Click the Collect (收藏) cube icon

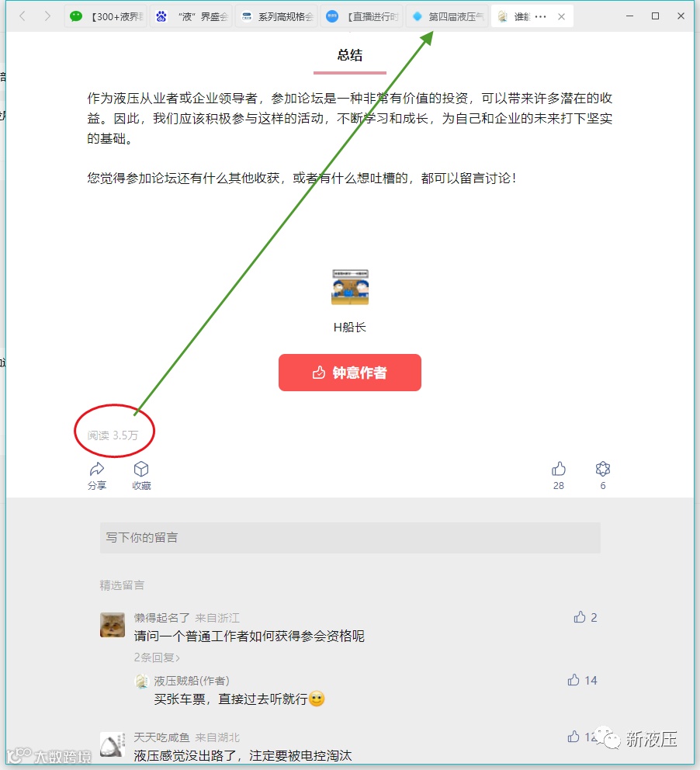(141, 469)
